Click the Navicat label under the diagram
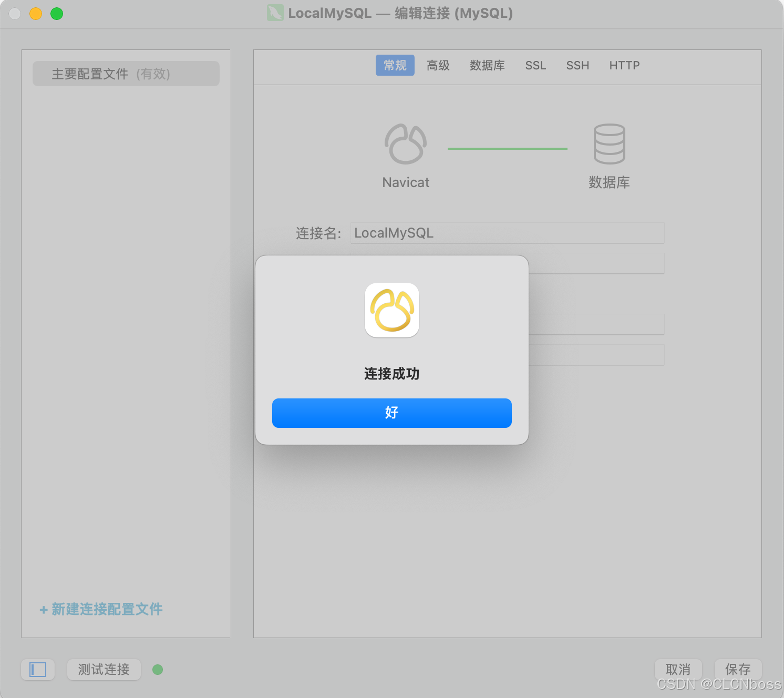Image resolution: width=784 pixels, height=698 pixels. 406,182
